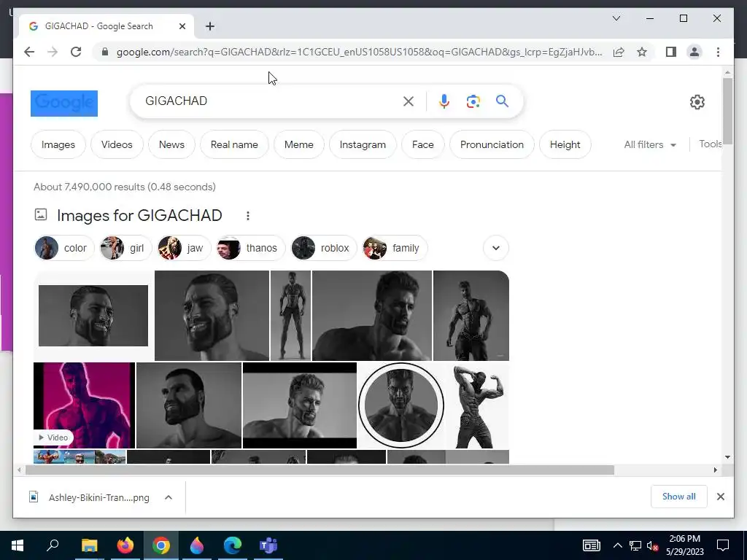The width and height of the screenshot is (747, 560).
Task: Click the scroll right arrow
Action: click(715, 470)
